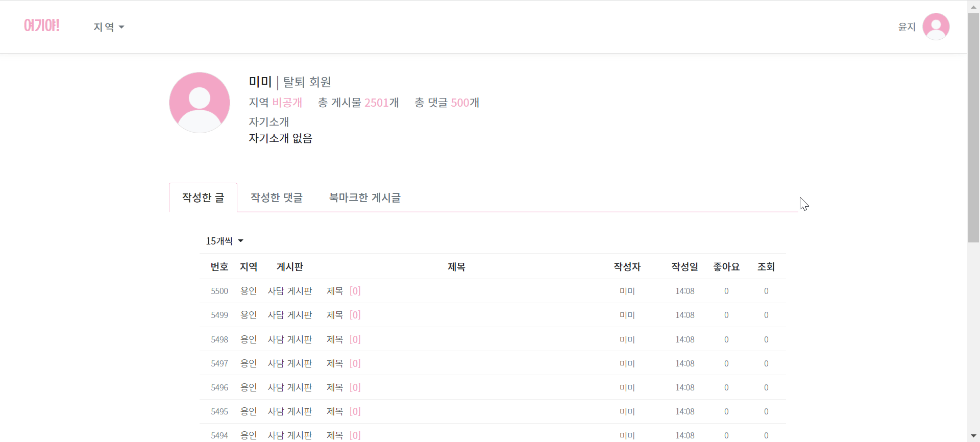Click the 총 게시물 2501개 count

(x=358, y=103)
